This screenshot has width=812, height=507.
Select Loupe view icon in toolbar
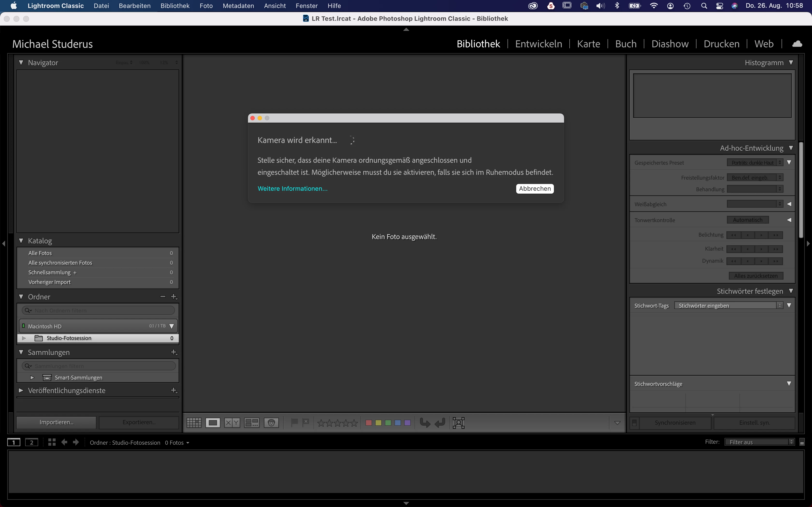(213, 422)
